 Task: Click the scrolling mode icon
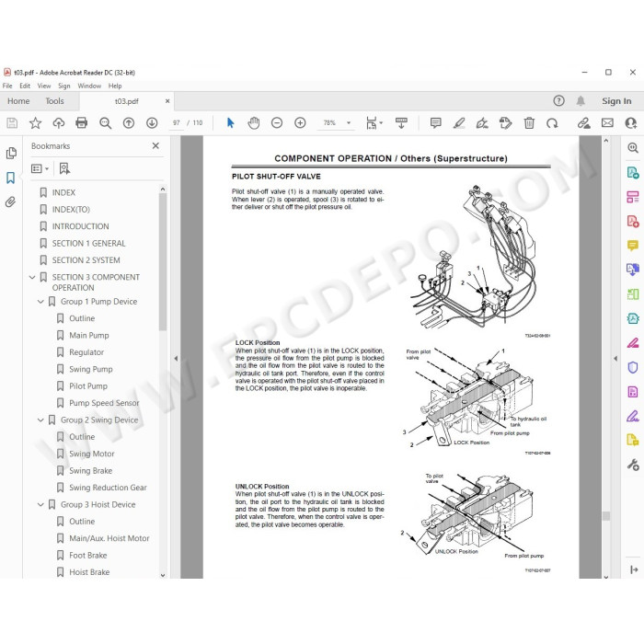tap(401, 122)
